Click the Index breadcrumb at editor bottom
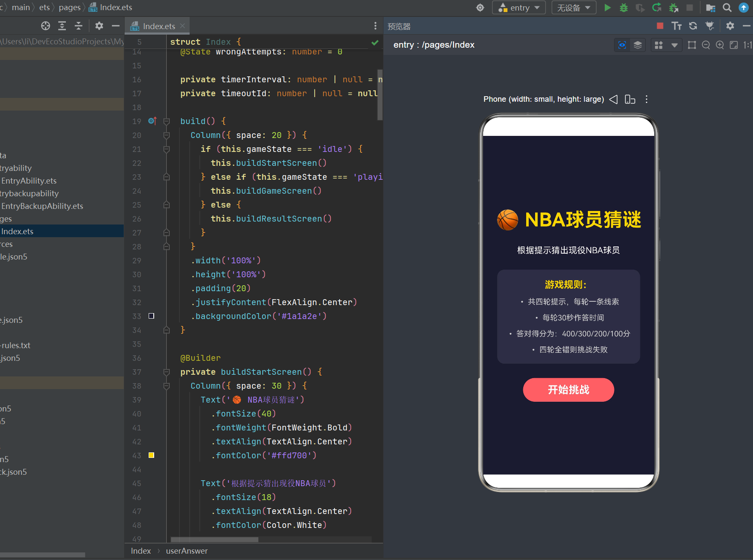This screenshot has height=560, width=753. (141, 551)
